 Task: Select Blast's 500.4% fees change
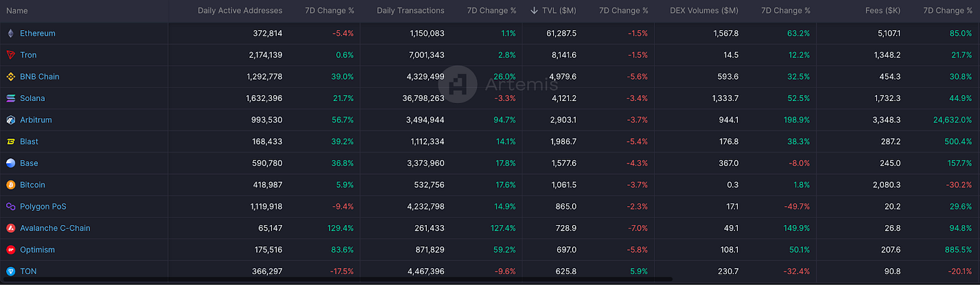tap(958, 141)
